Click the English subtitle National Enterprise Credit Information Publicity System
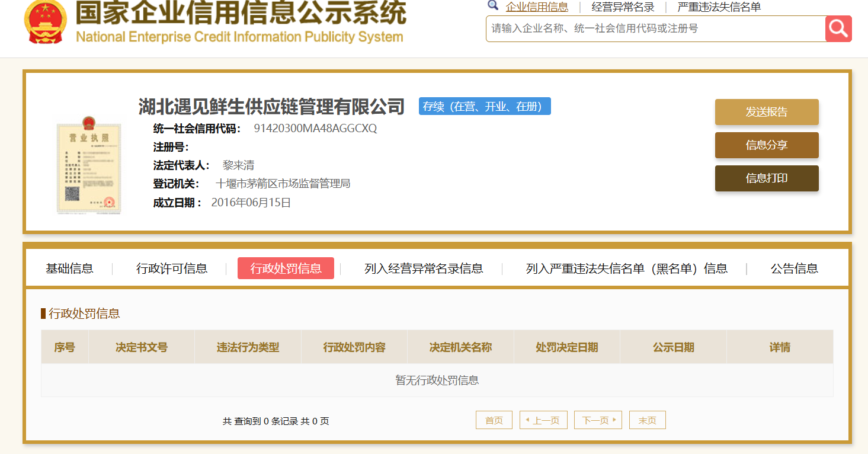 (x=239, y=37)
